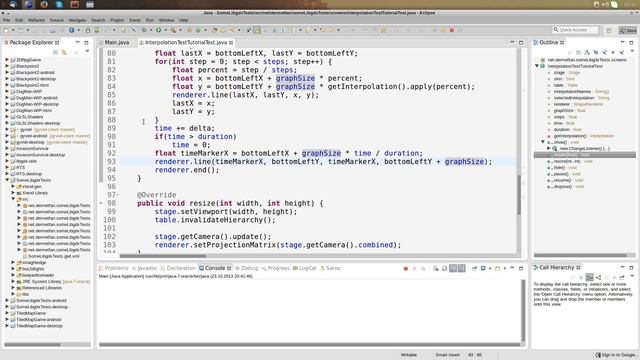
Task: Click the Skype icon in top panel
Action: (59, 4)
